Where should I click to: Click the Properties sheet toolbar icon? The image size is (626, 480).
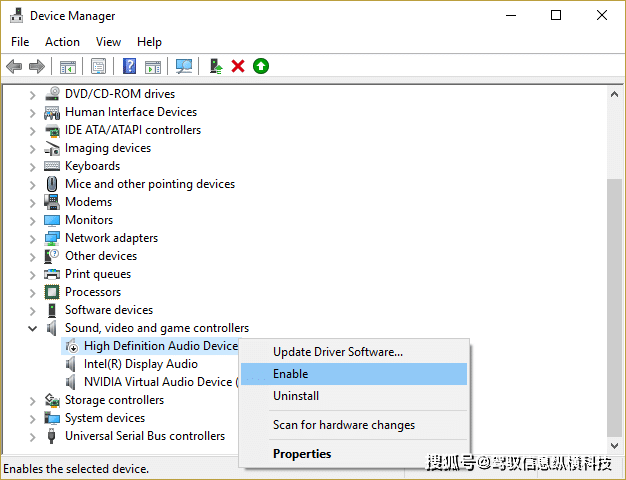coord(99,66)
